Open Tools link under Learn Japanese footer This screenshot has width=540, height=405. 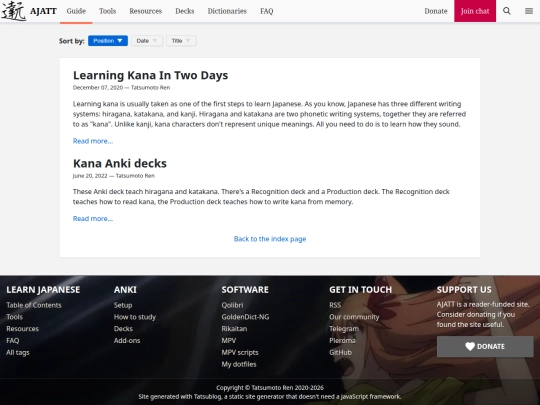[14, 317]
